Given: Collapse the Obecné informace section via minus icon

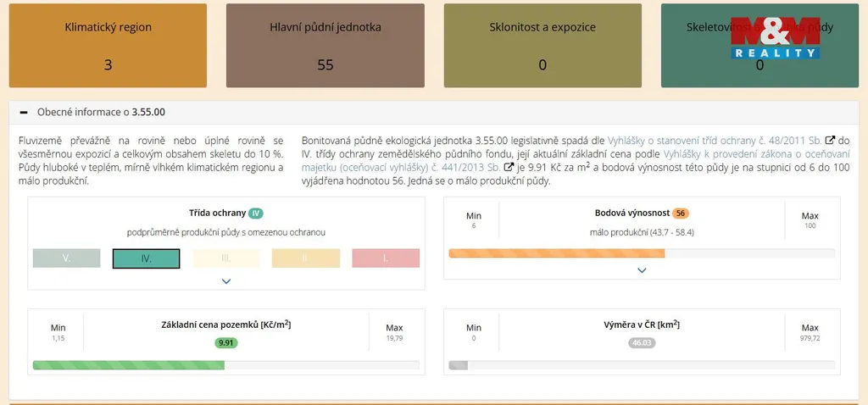Looking at the screenshot, I should point(24,112).
